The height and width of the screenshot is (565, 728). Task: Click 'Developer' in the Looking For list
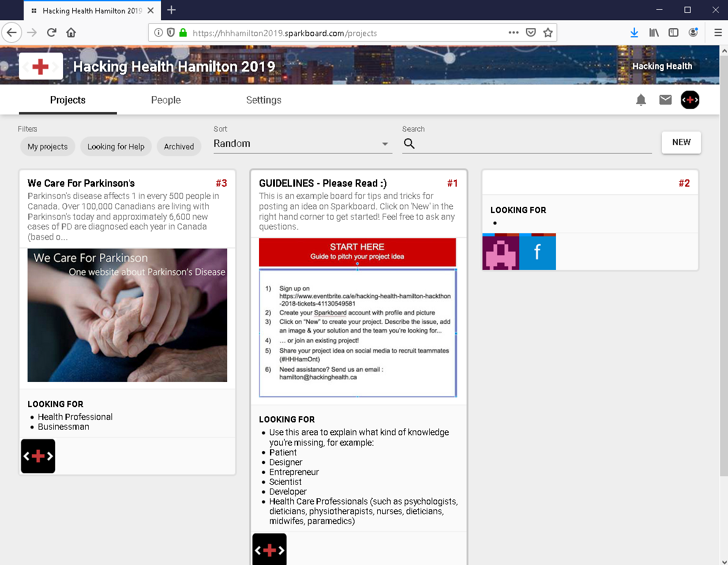coord(288,492)
